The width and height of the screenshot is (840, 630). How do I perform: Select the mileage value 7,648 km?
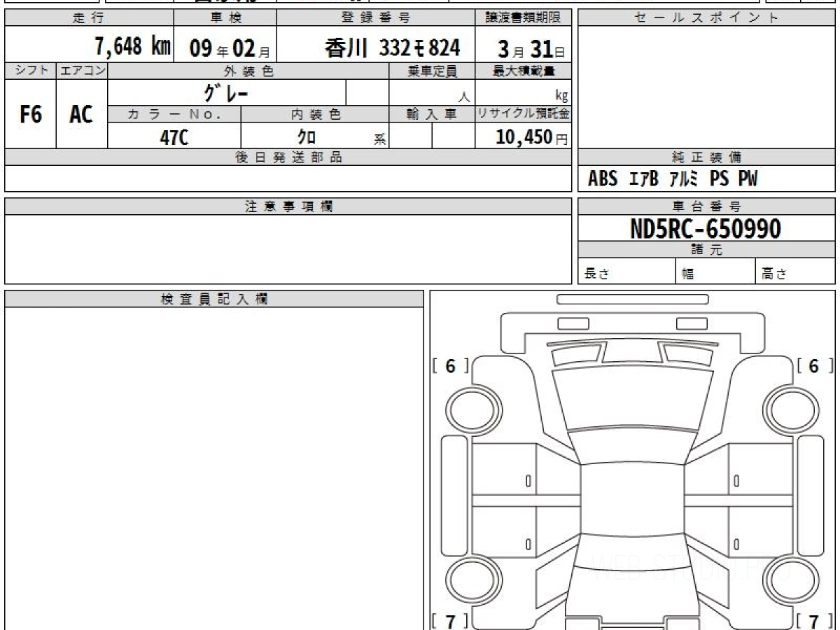point(132,48)
